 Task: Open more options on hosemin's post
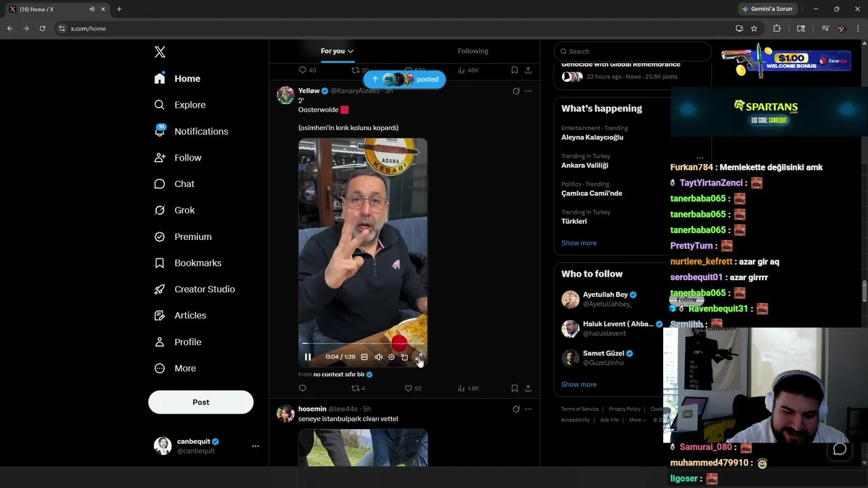point(528,409)
